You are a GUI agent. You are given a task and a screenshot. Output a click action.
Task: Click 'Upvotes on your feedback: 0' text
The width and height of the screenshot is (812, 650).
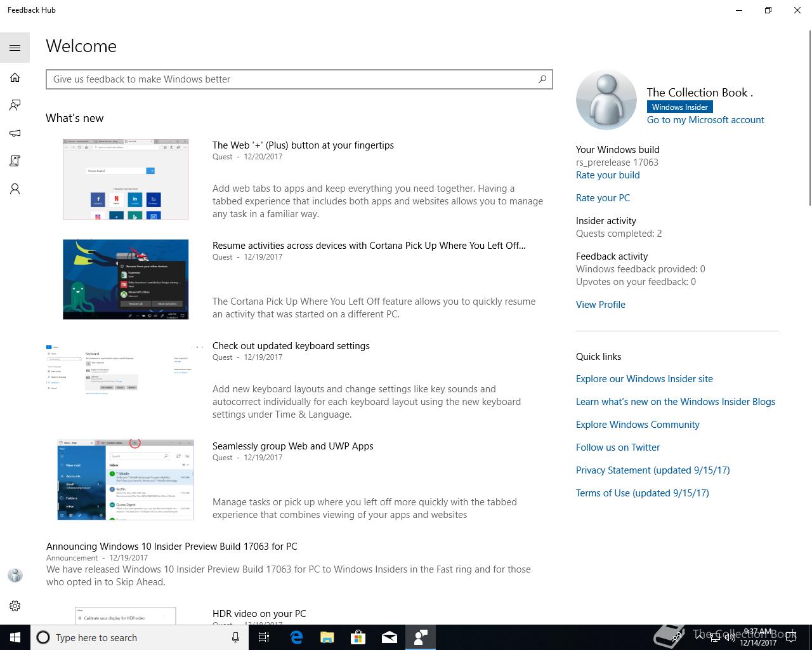636,282
